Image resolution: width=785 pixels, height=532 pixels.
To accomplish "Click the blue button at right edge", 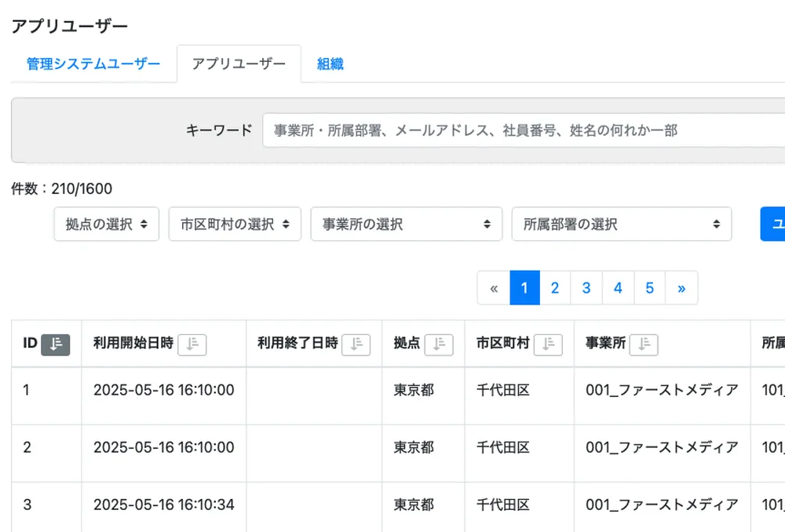I will coord(772,224).
